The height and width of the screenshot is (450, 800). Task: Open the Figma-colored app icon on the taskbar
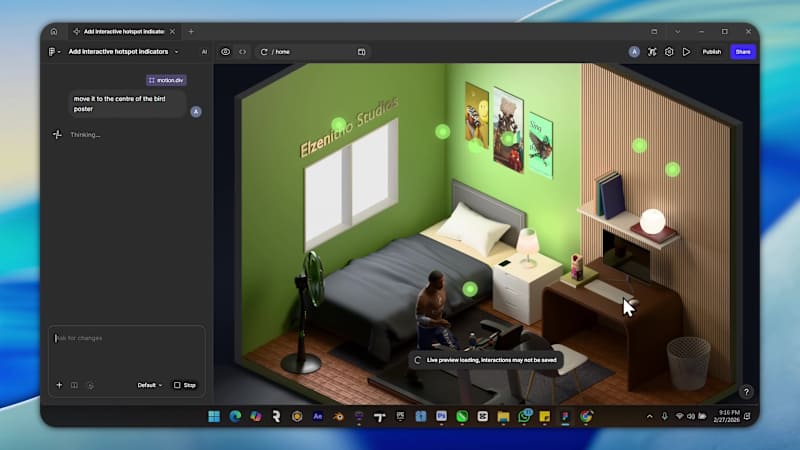point(565,416)
